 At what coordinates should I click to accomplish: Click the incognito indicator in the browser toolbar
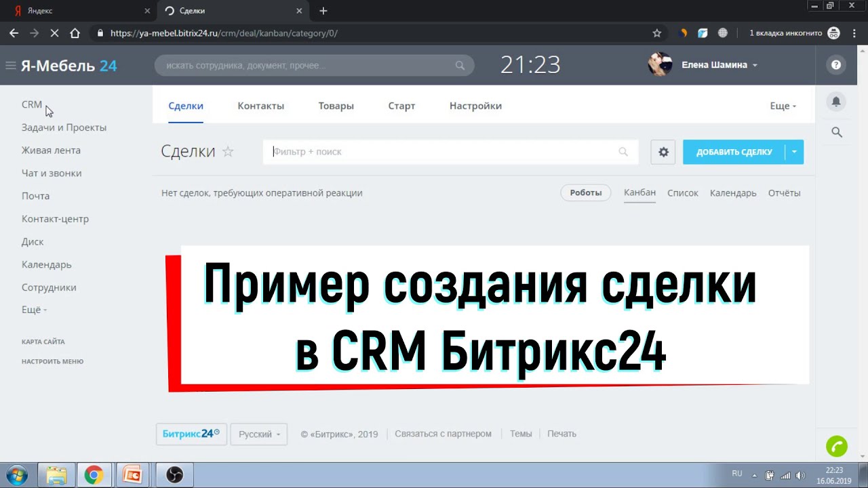794,33
